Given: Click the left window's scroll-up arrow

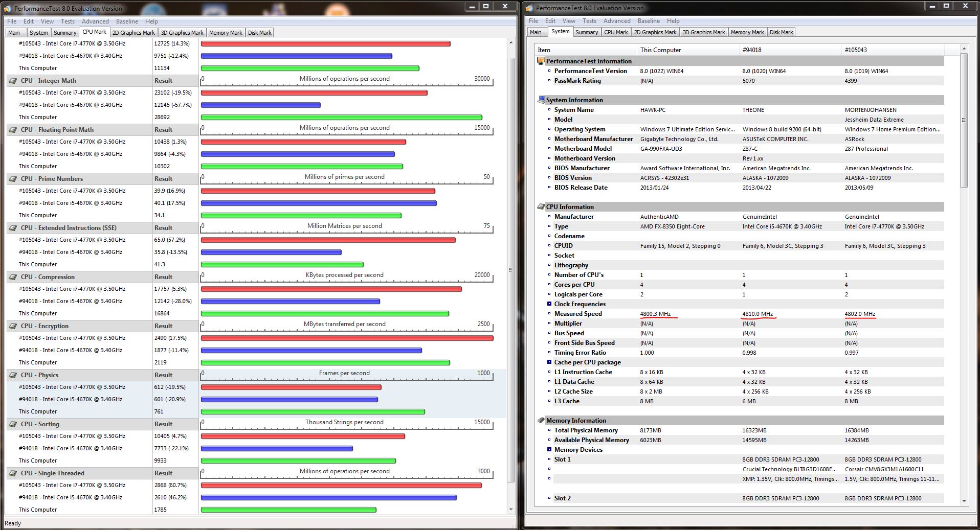Looking at the screenshot, I should click(x=510, y=43).
